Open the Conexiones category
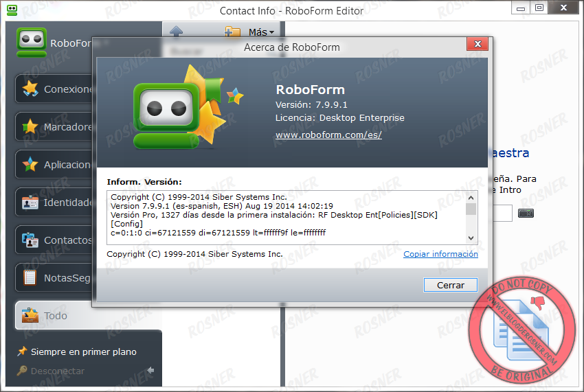The image size is (584, 392). (x=54, y=89)
